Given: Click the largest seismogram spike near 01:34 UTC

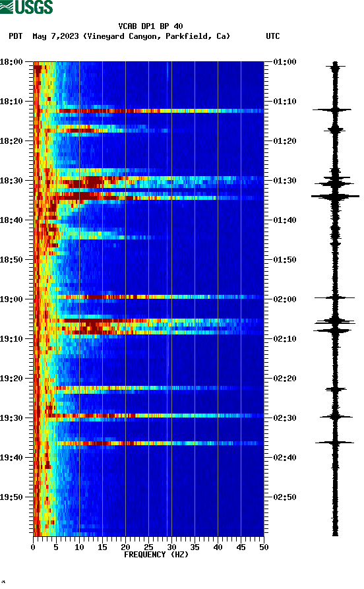Looking at the screenshot, I should pos(335,196).
